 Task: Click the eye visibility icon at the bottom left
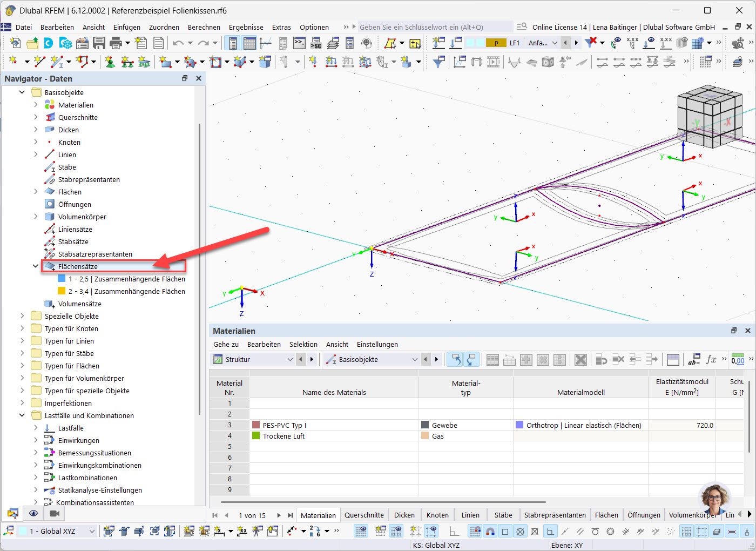click(x=33, y=513)
